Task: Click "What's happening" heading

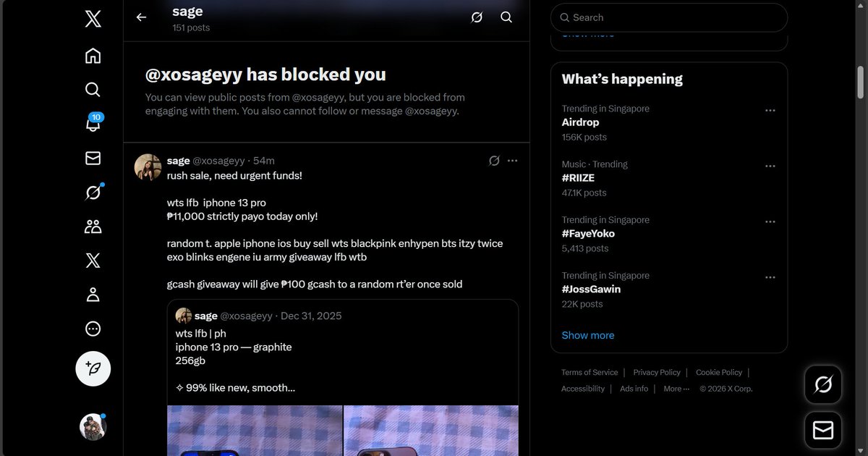Action: 622,79
